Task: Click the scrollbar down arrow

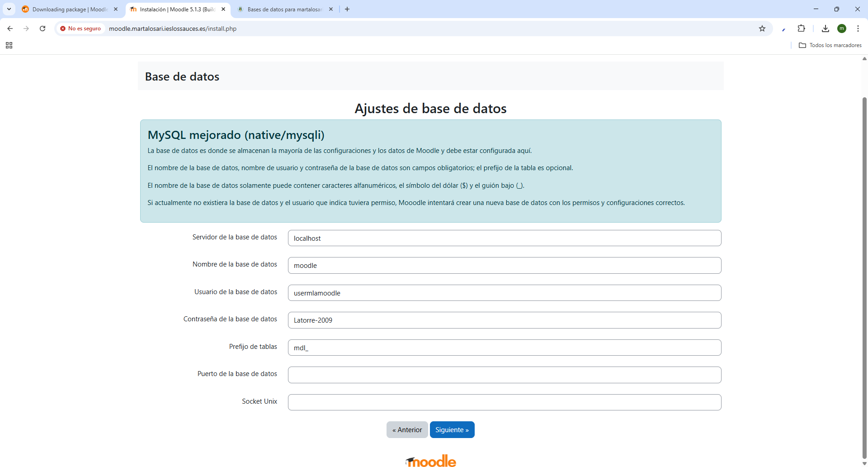Action: [864, 463]
